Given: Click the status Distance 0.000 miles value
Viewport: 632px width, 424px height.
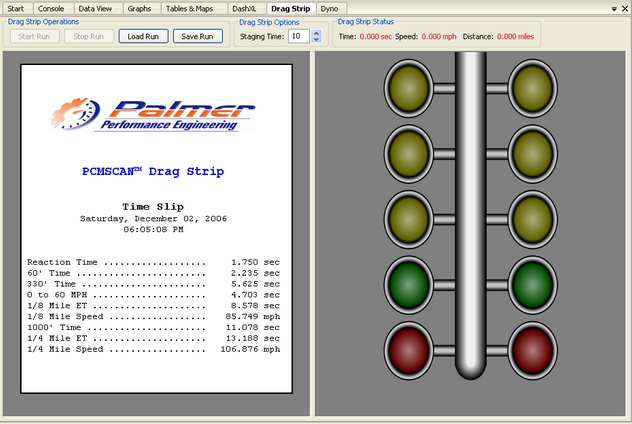Looking at the screenshot, I should 515,37.
